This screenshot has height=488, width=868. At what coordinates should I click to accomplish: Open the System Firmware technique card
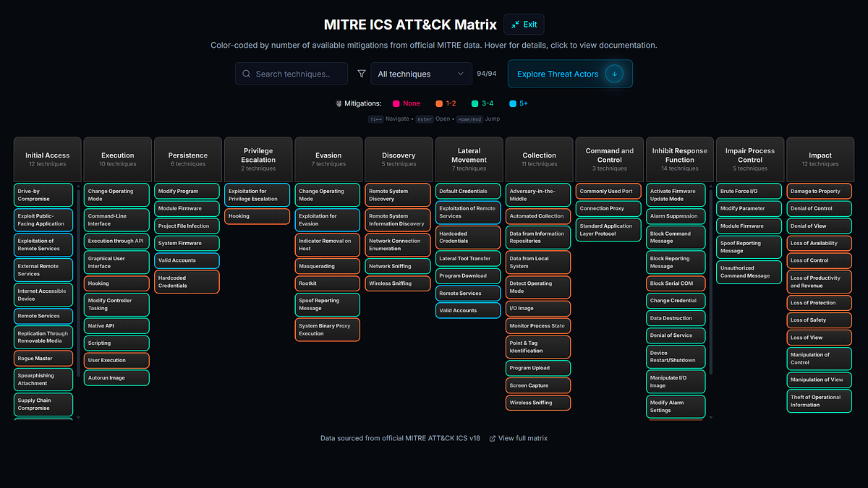point(187,244)
